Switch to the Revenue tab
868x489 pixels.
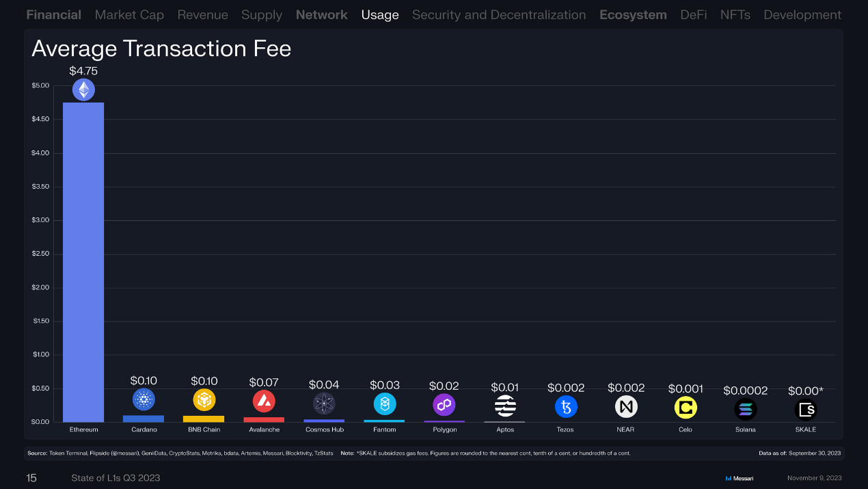coord(202,14)
